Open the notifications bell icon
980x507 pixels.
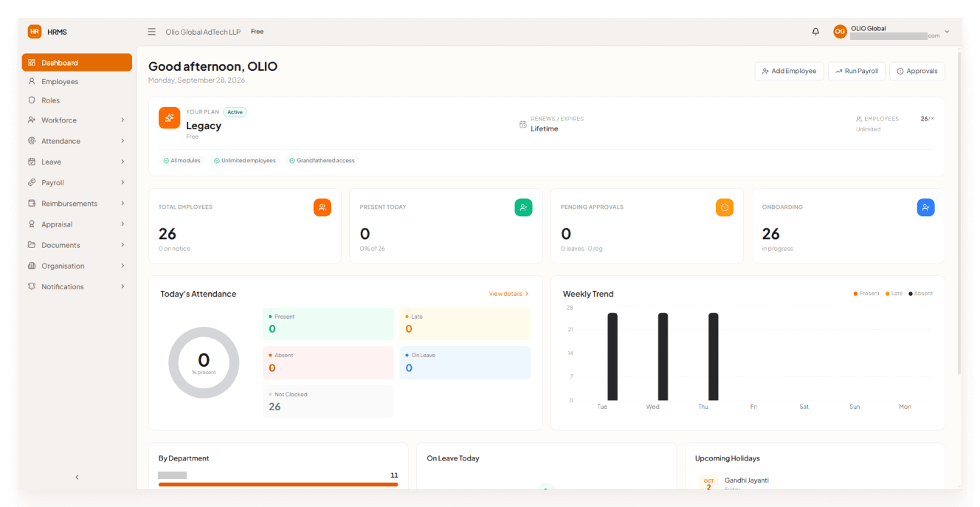click(815, 32)
